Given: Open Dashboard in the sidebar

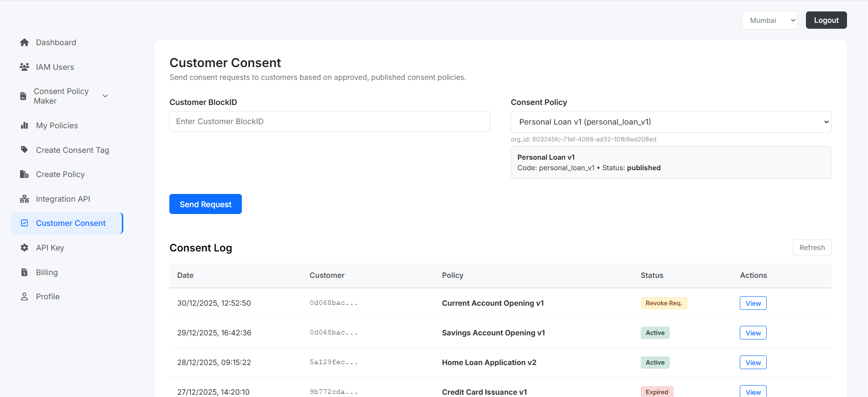Looking at the screenshot, I should click(56, 42).
